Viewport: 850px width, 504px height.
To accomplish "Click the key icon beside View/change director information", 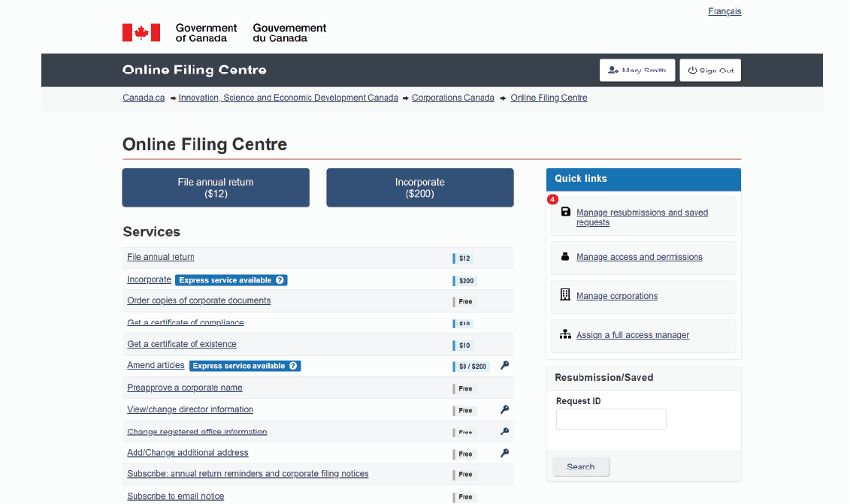I will tap(504, 410).
